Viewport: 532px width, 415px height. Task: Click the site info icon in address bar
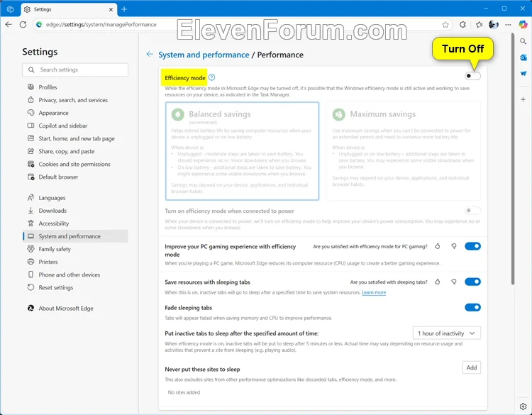point(39,24)
